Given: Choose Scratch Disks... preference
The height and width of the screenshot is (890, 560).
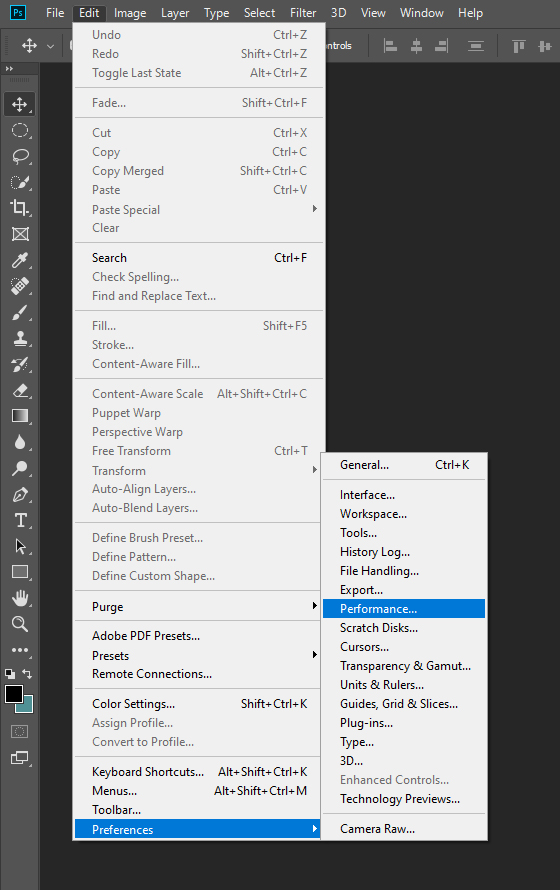Looking at the screenshot, I should 404,628.
